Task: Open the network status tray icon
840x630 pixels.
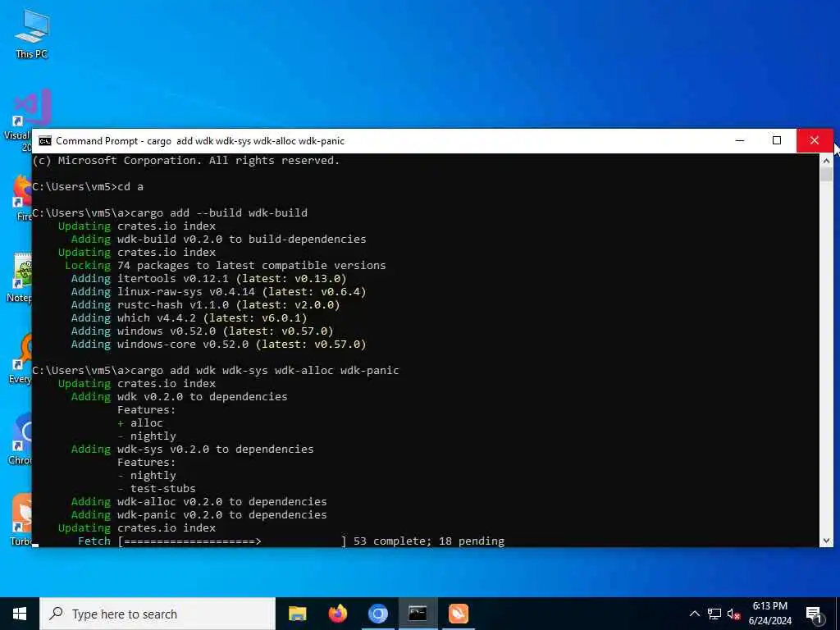Action: click(x=714, y=614)
